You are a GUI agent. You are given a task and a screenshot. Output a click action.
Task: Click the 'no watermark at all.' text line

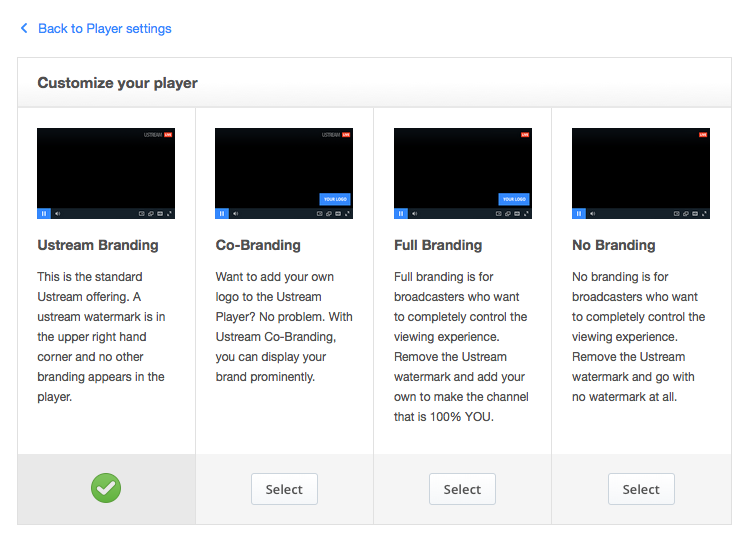click(624, 397)
